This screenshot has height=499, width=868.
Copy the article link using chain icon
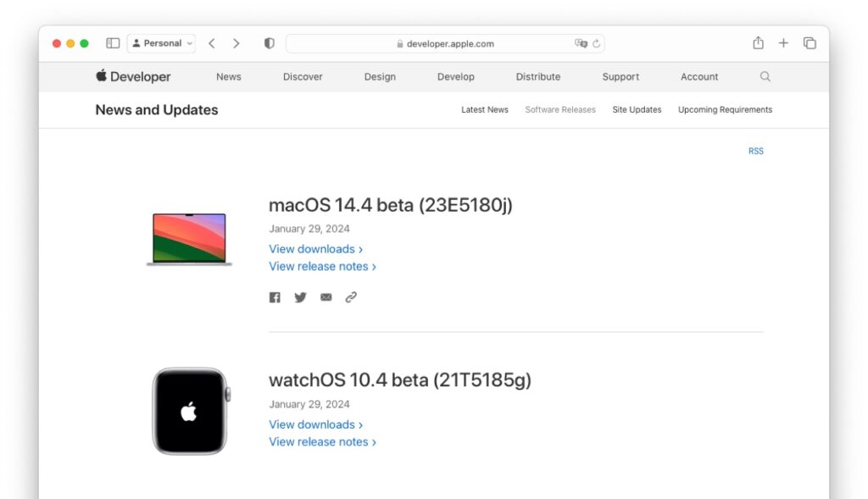point(351,297)
